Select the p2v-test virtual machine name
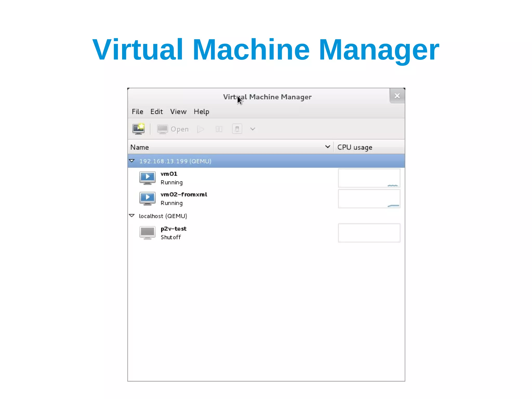 click(174, 229)
